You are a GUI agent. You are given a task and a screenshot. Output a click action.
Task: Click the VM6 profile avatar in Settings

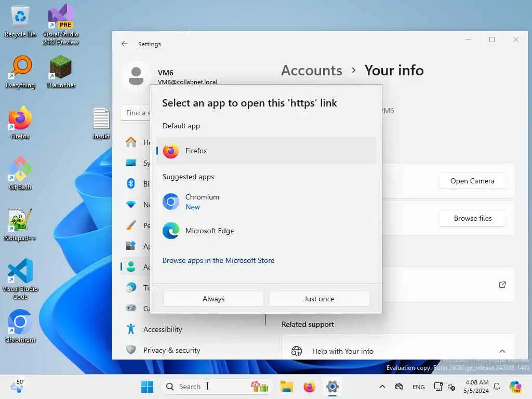pyautogui.click(x=136, y=76)
